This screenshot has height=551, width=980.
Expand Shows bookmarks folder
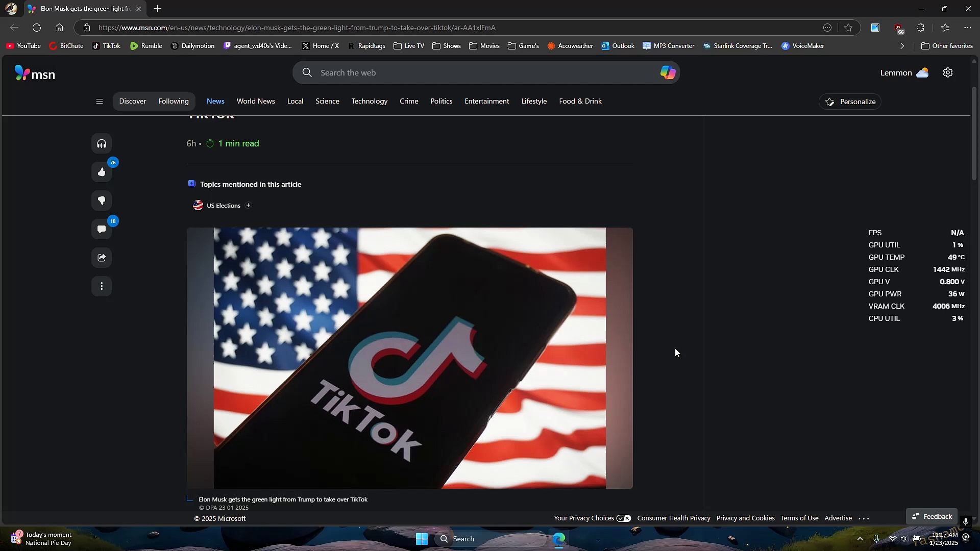pyautogui.click(x=447, y=46)
